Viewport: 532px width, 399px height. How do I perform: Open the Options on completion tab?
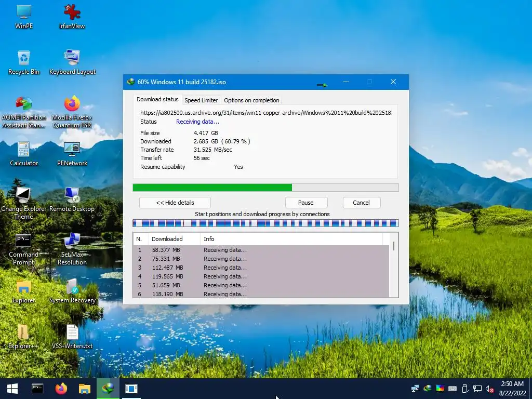tap(251, 100)
